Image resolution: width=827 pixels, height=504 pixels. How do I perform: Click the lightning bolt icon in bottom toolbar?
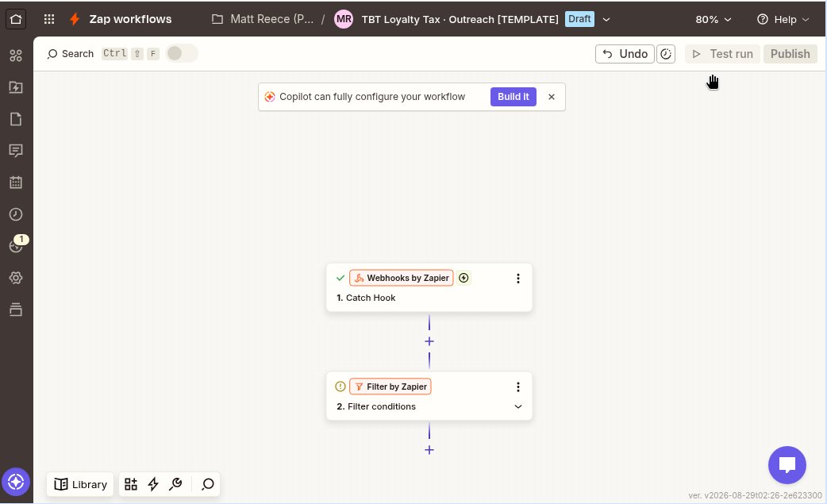(153, 484)
